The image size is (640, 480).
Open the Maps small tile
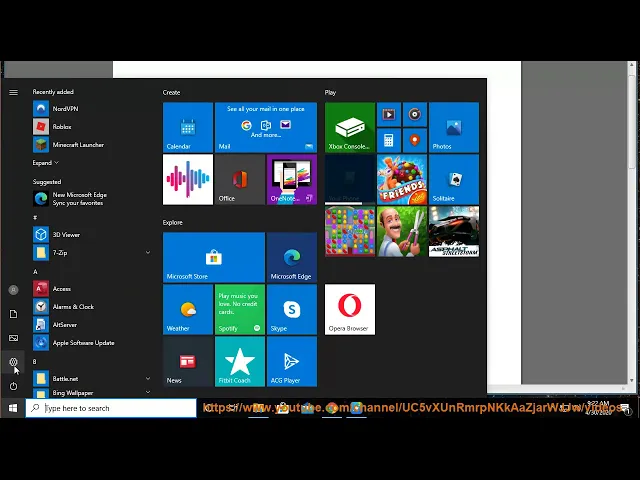click(x=415, y=140)
